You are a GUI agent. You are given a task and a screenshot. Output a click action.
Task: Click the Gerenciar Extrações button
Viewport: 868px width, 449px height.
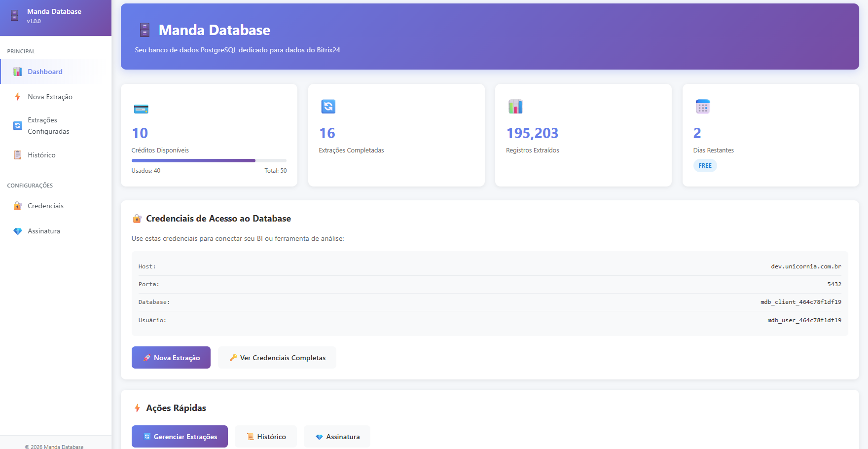click(x=180, y=437)
